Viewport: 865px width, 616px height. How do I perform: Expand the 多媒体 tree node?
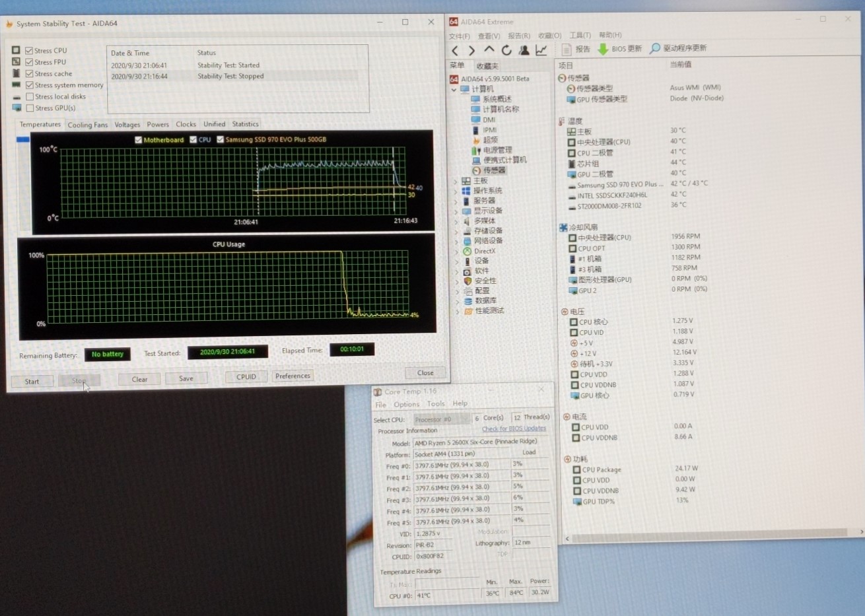(456, 221)
